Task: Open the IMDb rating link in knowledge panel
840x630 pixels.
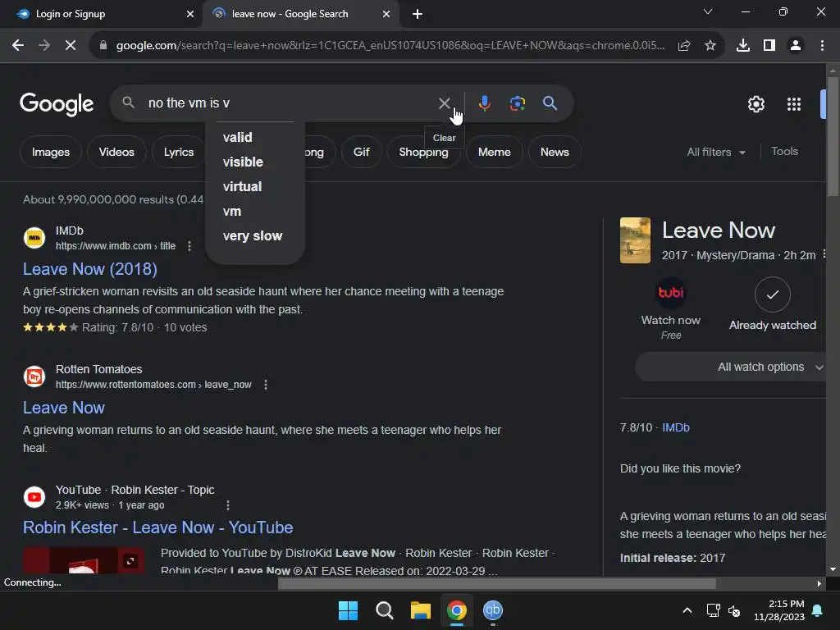Action: coord(676,427)
